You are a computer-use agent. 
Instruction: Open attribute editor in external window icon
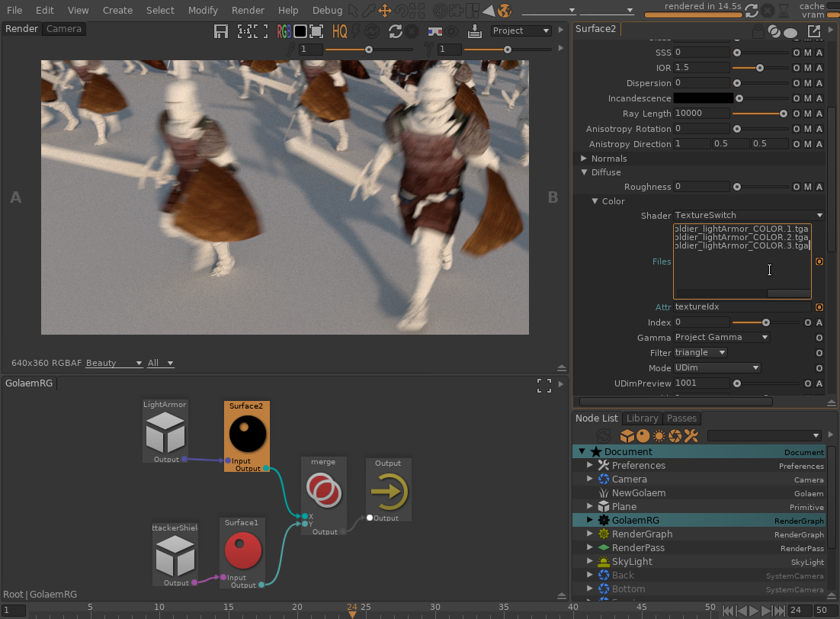pos(814,31)
